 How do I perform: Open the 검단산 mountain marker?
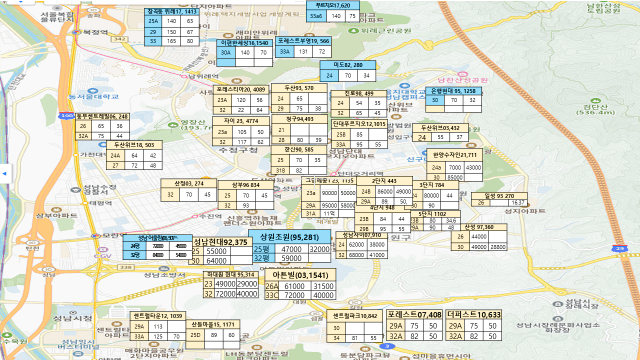pyautogui.click(x=595, y=101)
